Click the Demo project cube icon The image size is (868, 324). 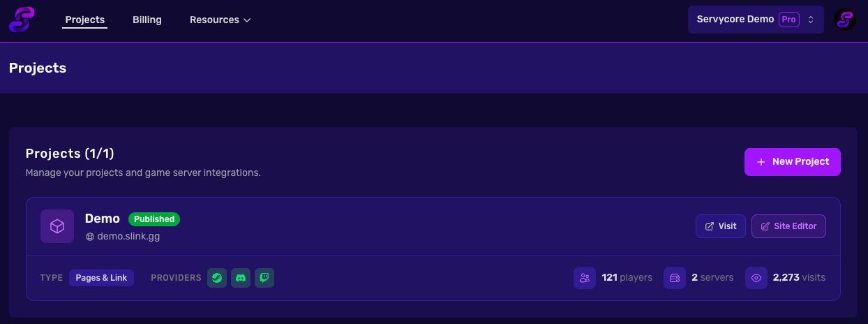57,226
